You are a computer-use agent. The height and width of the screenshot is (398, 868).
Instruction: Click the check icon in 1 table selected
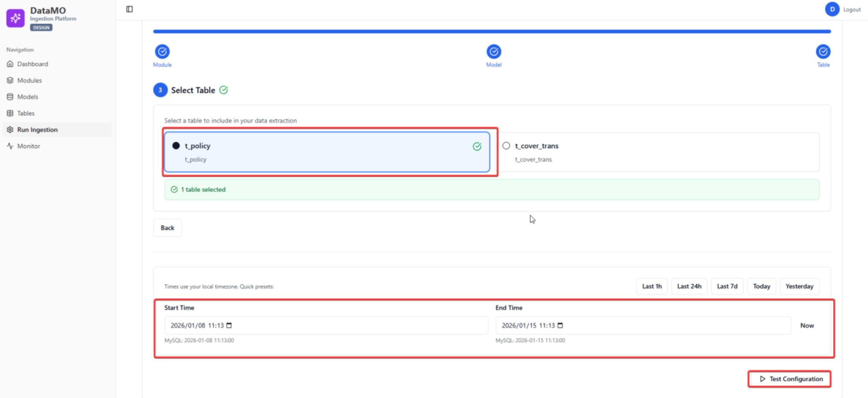coord(174,190)
